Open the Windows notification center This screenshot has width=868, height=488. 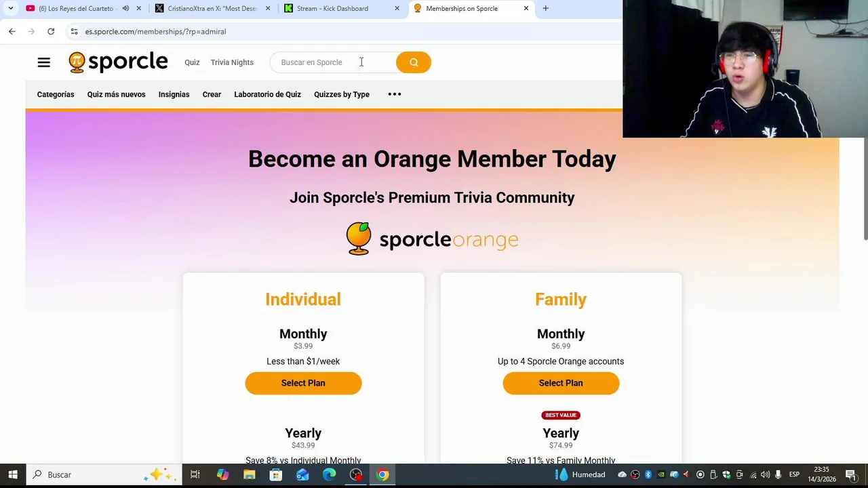click(850, 474)
